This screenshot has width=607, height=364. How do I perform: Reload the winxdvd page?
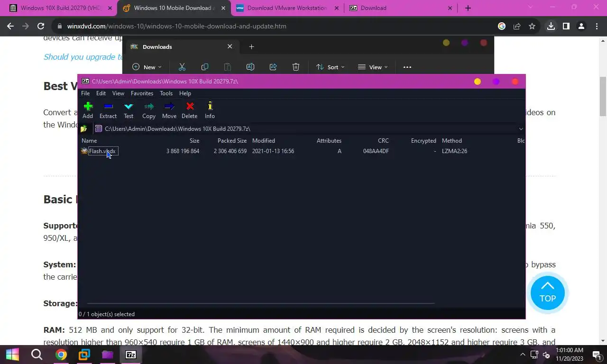[x=41, y=26]
